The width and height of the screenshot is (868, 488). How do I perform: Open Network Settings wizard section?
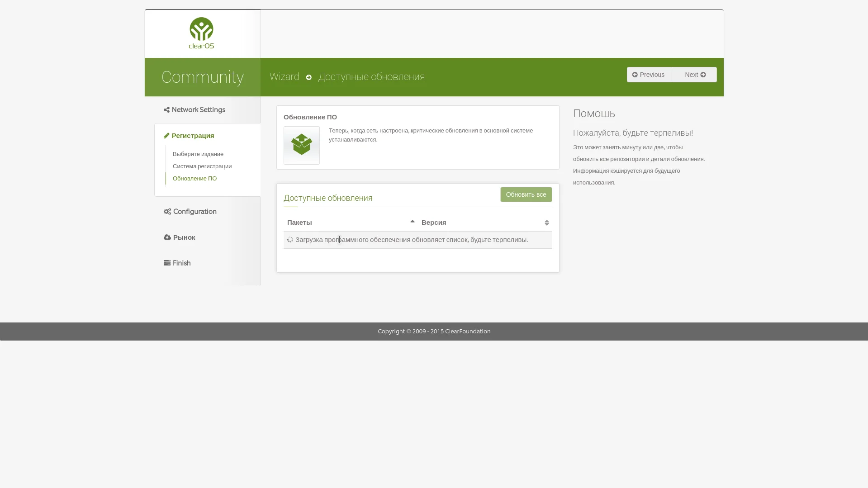click(194, 110)
